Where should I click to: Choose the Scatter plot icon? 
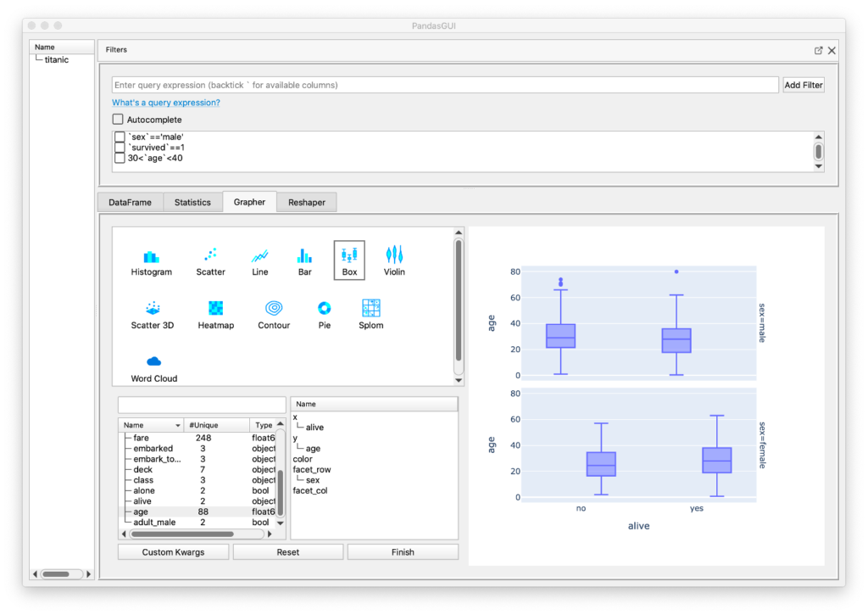click(x=210, y=256)
